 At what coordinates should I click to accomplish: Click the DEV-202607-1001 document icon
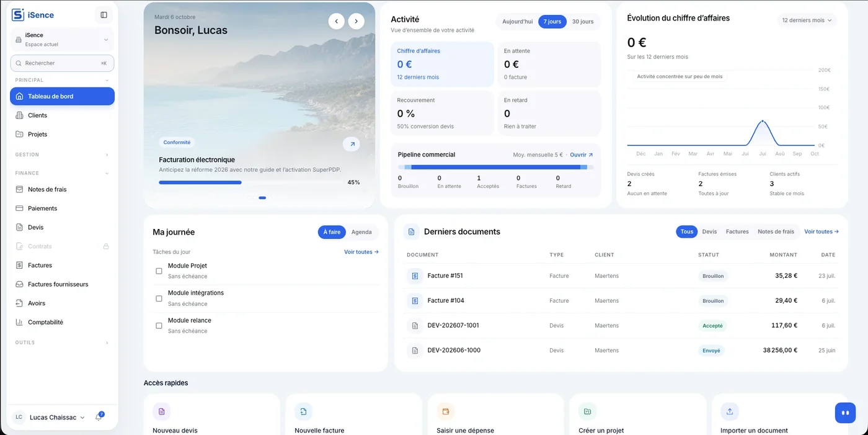(x=415, y=325)
